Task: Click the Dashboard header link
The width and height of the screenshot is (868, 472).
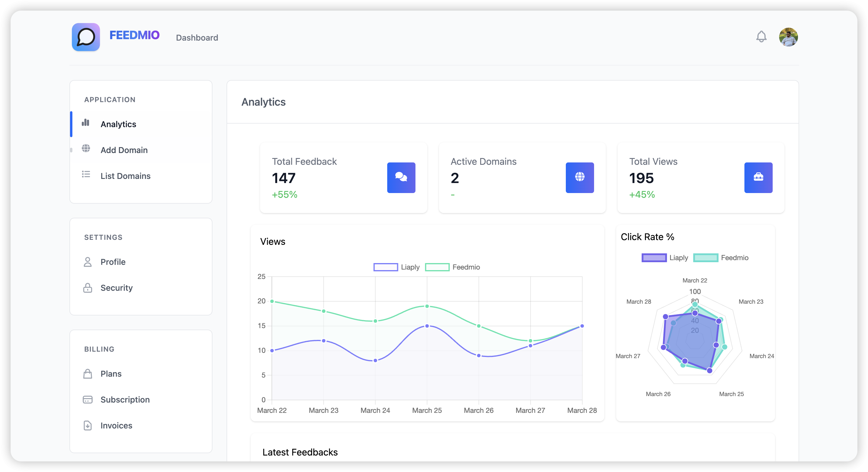Action: point(197,38)
